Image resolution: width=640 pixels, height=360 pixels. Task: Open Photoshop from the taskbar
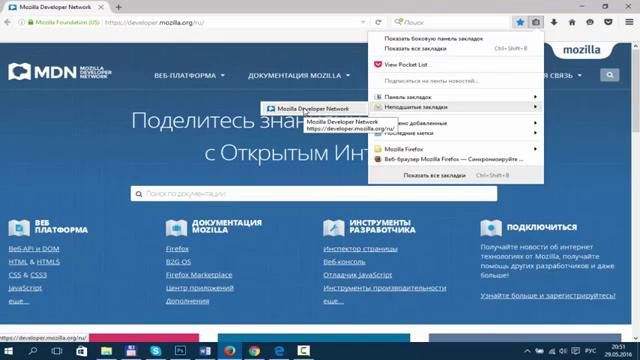pos(180,351)
